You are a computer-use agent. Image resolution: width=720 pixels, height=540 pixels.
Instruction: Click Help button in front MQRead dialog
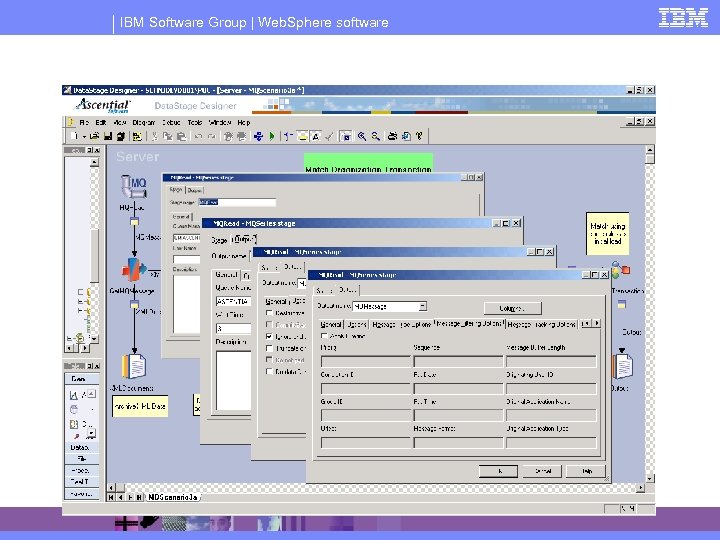pyautogui.click(x=586, y=471)
